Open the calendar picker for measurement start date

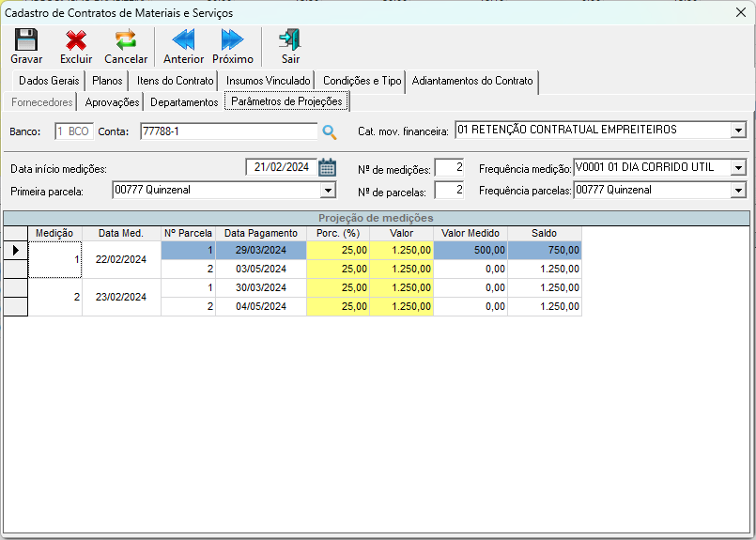tap(327, 168)
